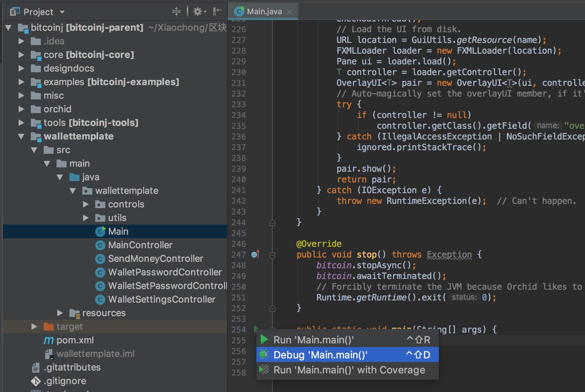Close the Main.java editor tab

[290, 11]
